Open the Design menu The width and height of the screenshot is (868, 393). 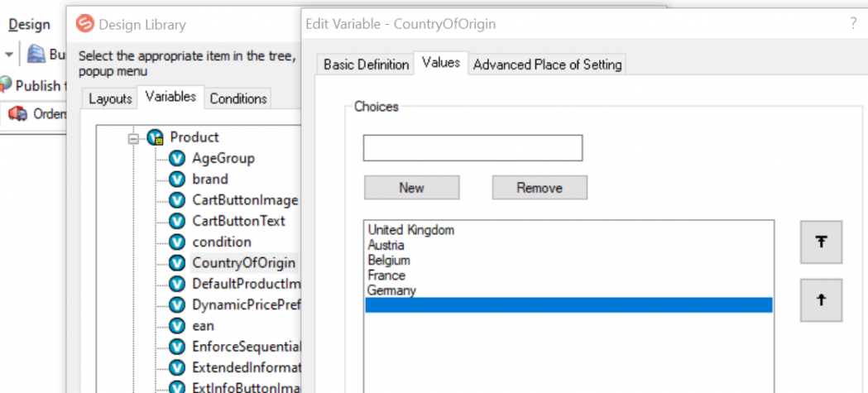[29, 25]
